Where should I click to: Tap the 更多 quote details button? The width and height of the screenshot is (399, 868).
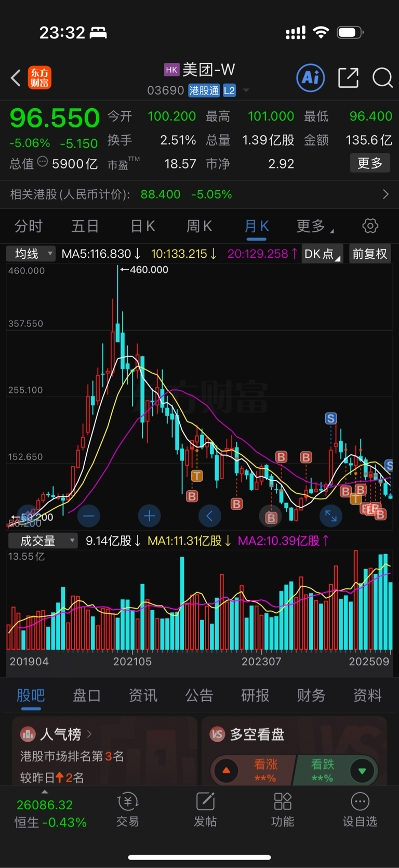(370, 163)
